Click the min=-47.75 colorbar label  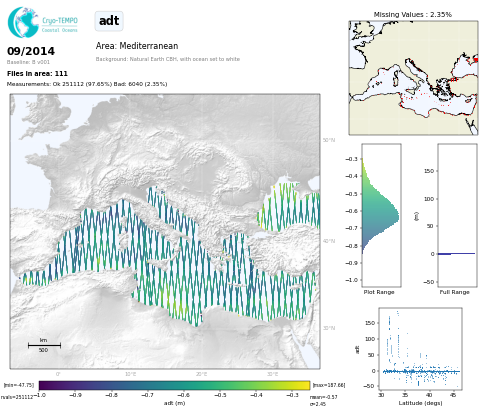click(19, 385)
